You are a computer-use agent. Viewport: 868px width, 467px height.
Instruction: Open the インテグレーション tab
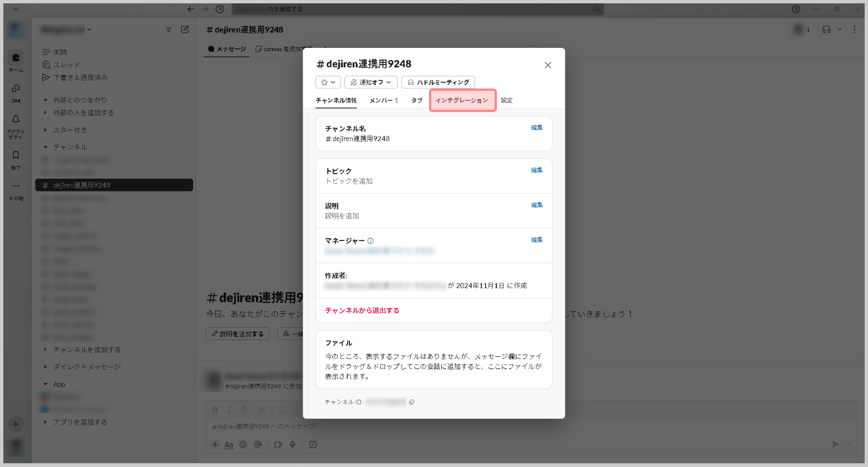tap(462, 101)
